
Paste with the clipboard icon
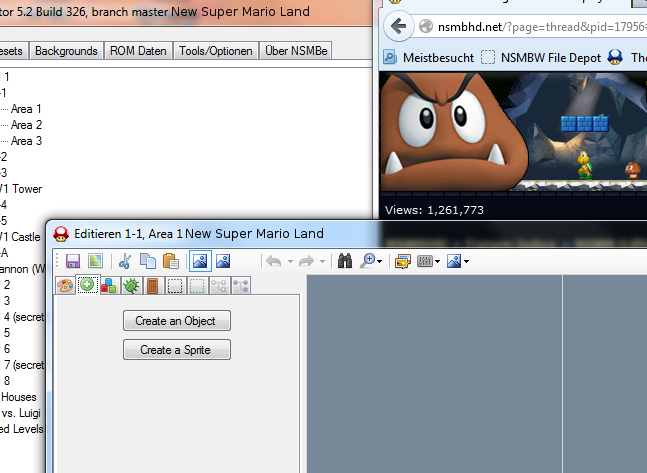coord(170,261)
